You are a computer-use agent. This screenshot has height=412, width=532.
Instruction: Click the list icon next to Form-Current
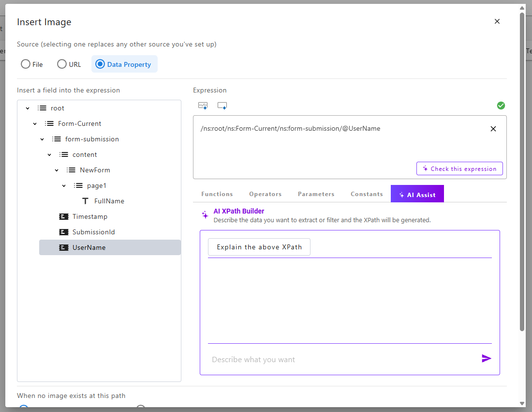[49, 123]
